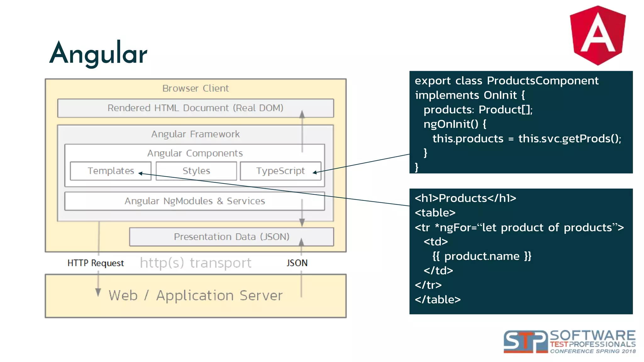Image resolution: width=644 pixels, height=362 pixels.
Task: Click 'CONFERENCE SPRING 2018' text in footer logo
Action: point(593,351)
